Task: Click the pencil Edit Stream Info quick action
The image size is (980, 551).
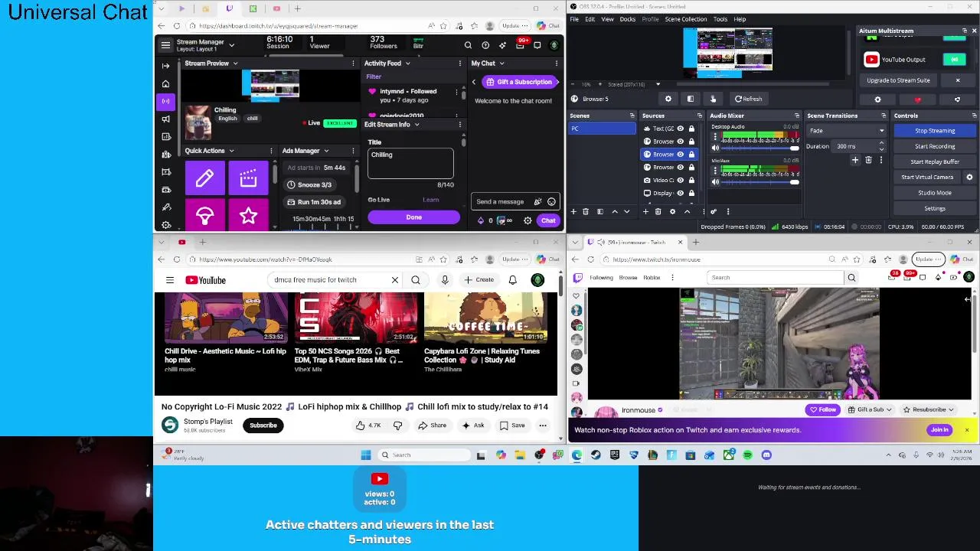Action: pos(204,178)
